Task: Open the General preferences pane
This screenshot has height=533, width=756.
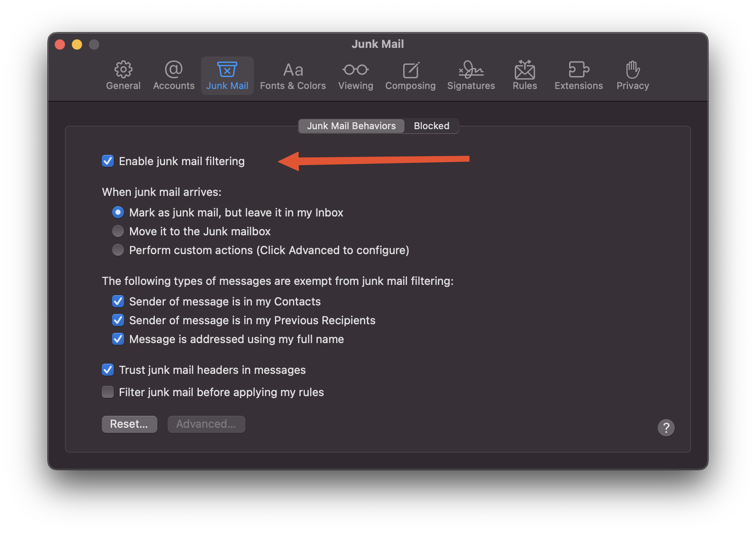Action: pos(123,76)
